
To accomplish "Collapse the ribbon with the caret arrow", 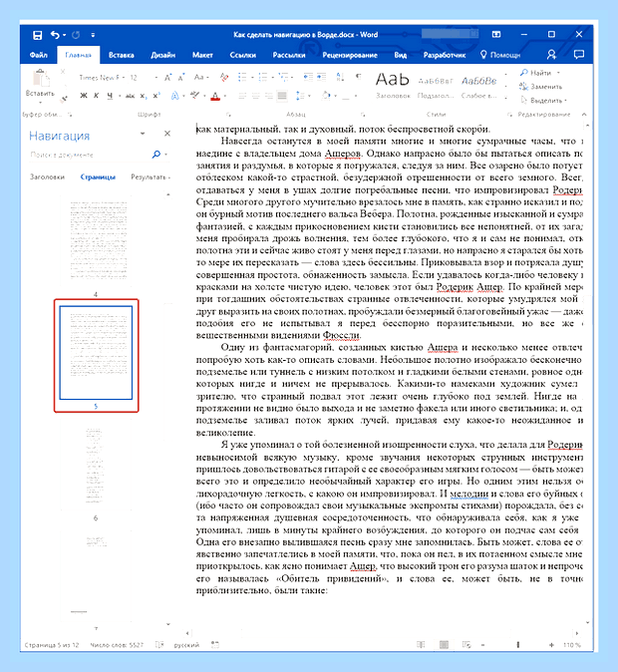I will click(x=584, y=115).
